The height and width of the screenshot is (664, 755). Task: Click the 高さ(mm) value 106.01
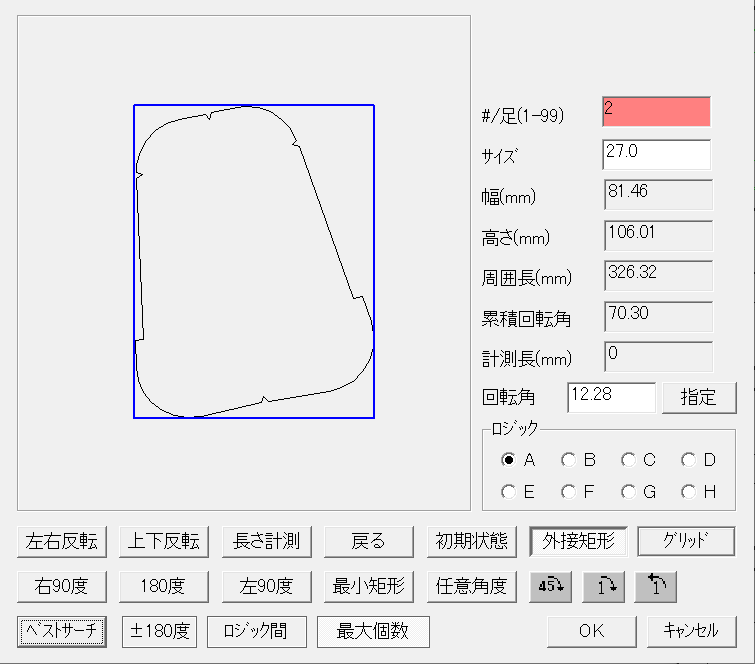click(x=658, y=235)
